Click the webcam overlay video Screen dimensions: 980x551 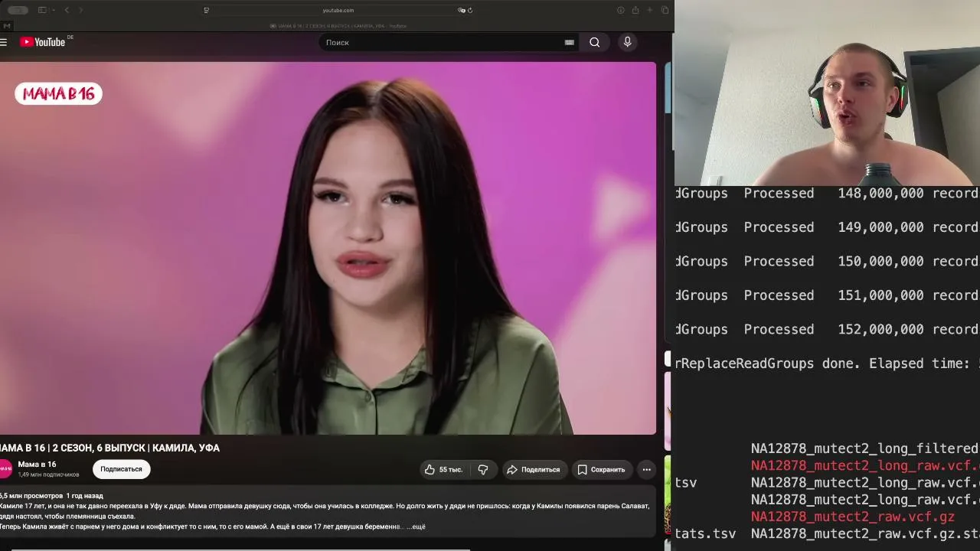point(827,93)
